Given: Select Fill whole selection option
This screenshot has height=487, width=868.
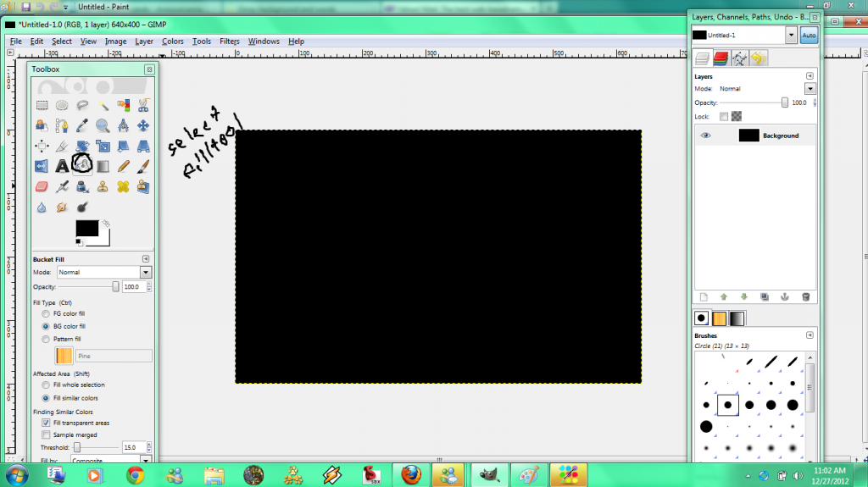Looking at the screenshot, I should [46, 385].
